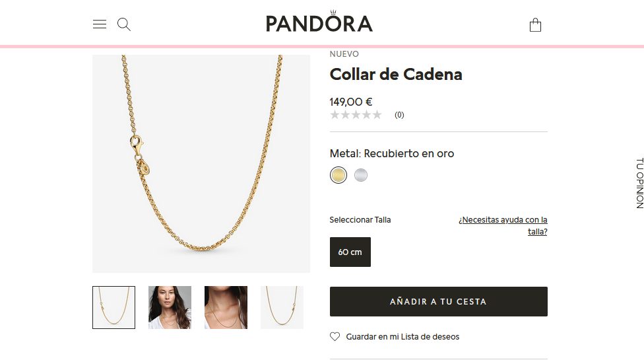Image resolution: width=644 pixels, height=364 pixels.
Task: Select first necklace thumbnail
Action: tap(113, 307)
